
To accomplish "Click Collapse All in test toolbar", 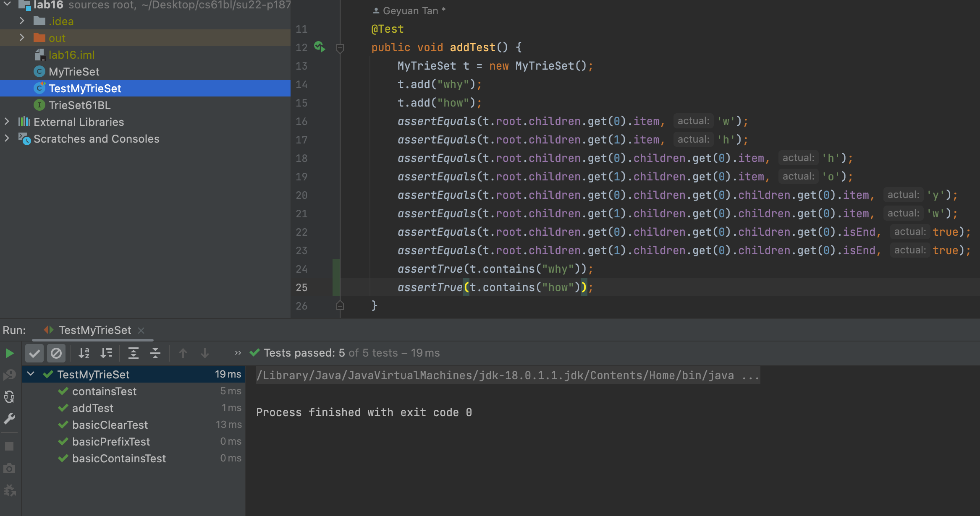I will (x=155, y=353).
